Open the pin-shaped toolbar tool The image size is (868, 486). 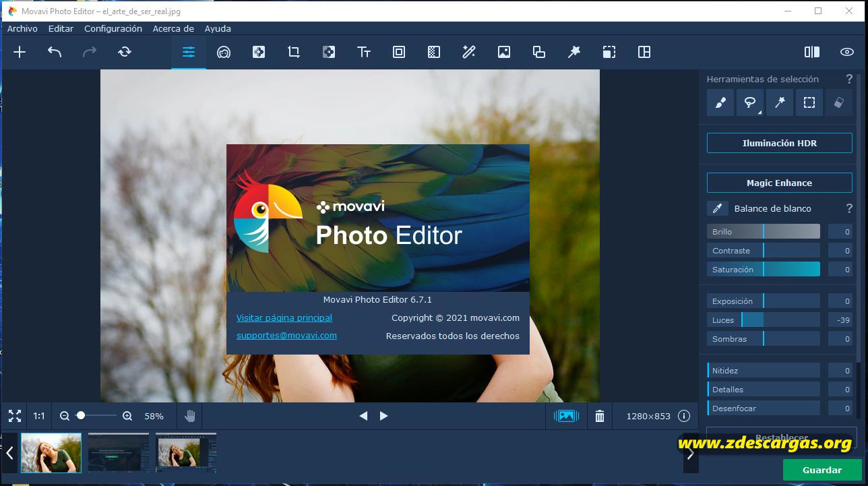pos(574,52)
